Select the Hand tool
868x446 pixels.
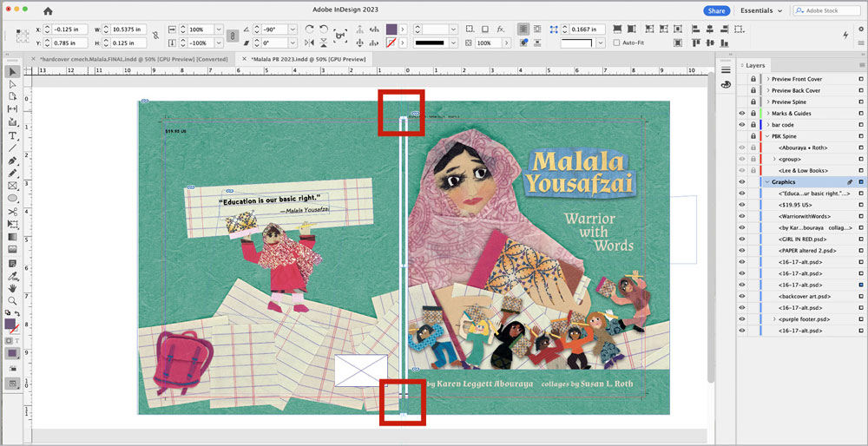click(12, 288)
